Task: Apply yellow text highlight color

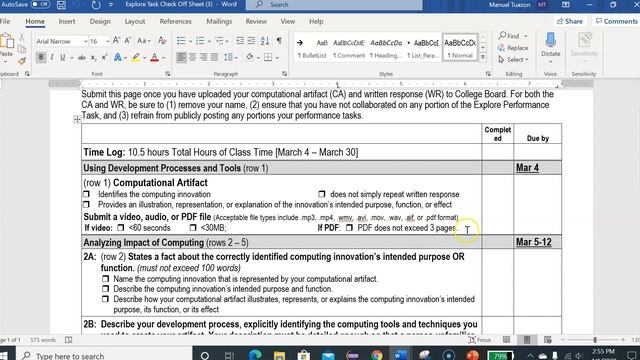Action: (x=136, y=58)
